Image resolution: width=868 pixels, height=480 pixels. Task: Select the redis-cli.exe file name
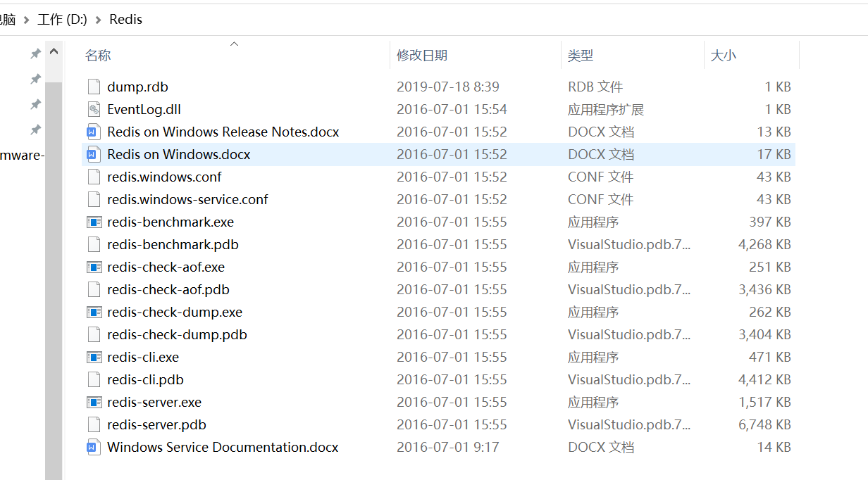143,357
